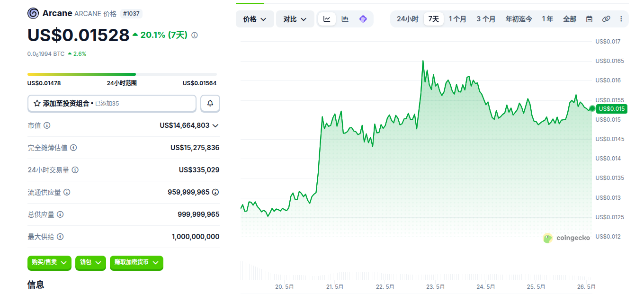644x294 pixels.
Task: Expand the 对比 compare dropdown
Action: pos(295,19)
